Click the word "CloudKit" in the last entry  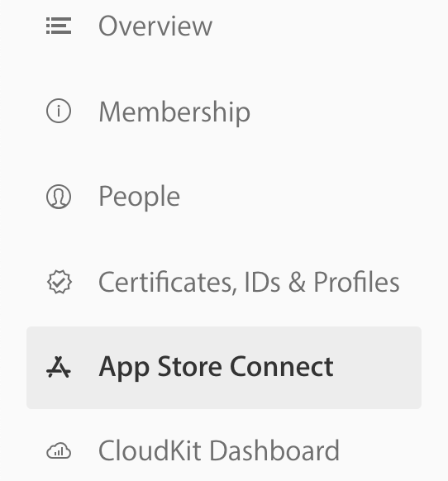[x=150, y=450]
